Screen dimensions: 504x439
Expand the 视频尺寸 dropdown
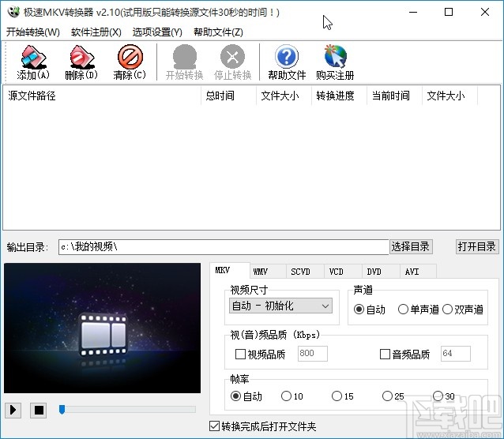point(280,306)
